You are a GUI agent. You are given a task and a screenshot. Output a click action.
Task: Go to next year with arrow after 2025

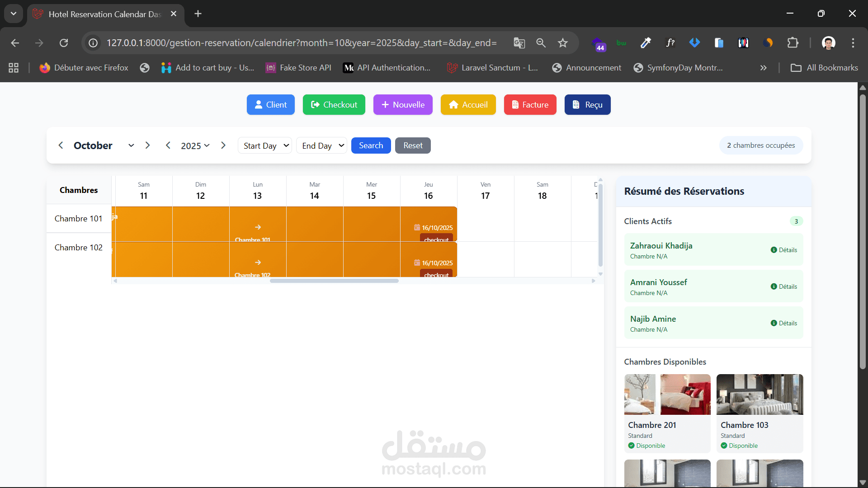223,145
